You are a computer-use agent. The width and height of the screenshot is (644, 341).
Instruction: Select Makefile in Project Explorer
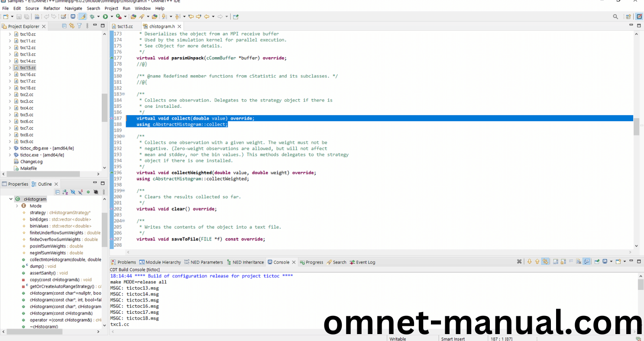tap(28, 168)
